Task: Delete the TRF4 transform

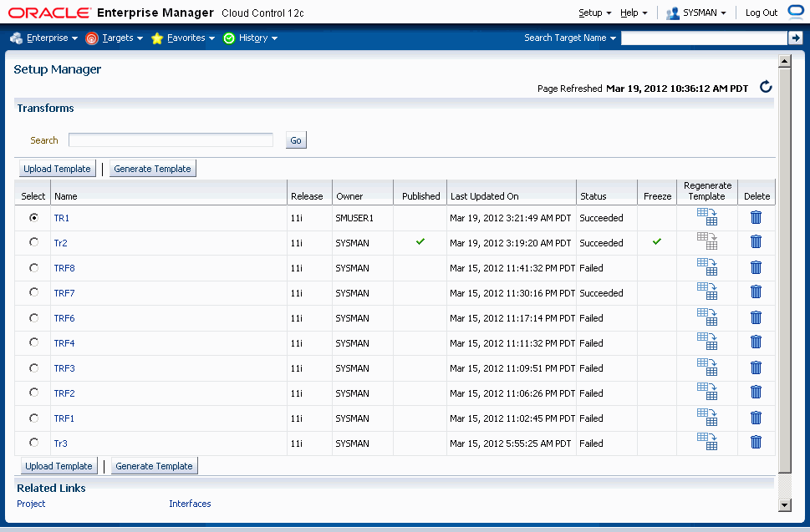Action: 756,342
